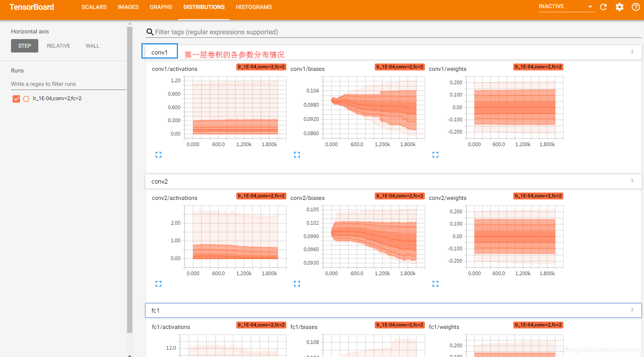This screenshot has width=644, height=357.
Task: Click the regex filter runs field
Action: pos(68,84)
